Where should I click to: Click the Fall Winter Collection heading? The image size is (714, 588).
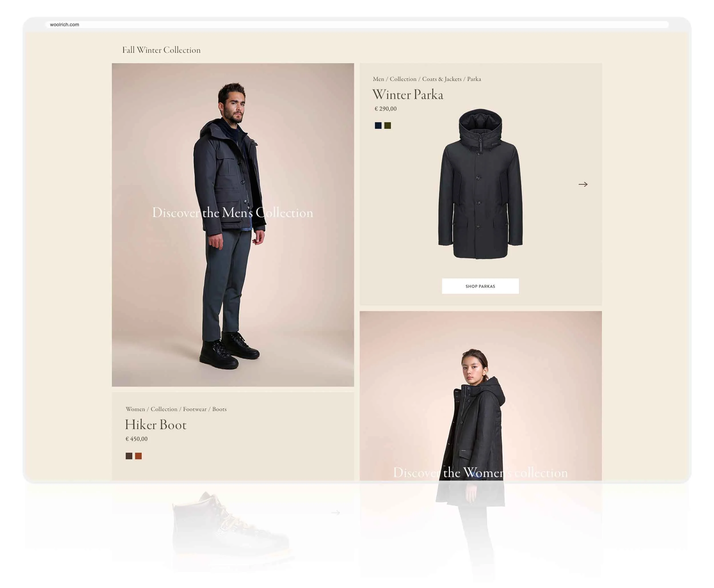tap(161, 50)
